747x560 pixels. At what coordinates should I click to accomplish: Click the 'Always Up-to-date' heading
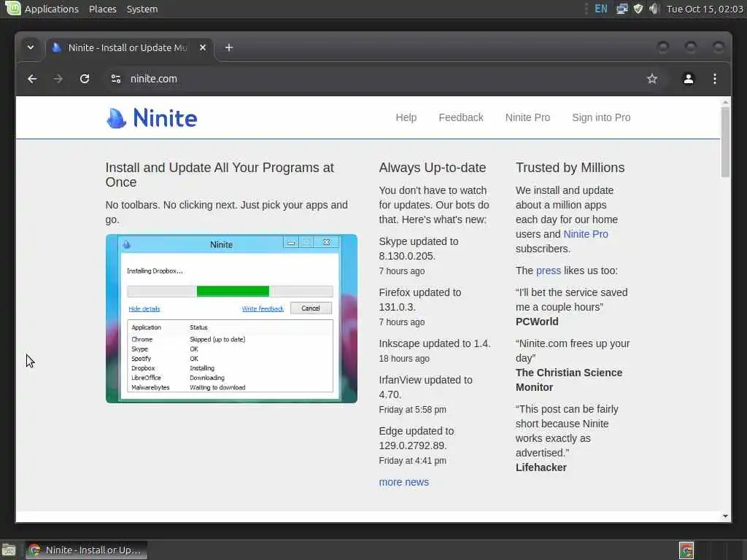(432, 168)
